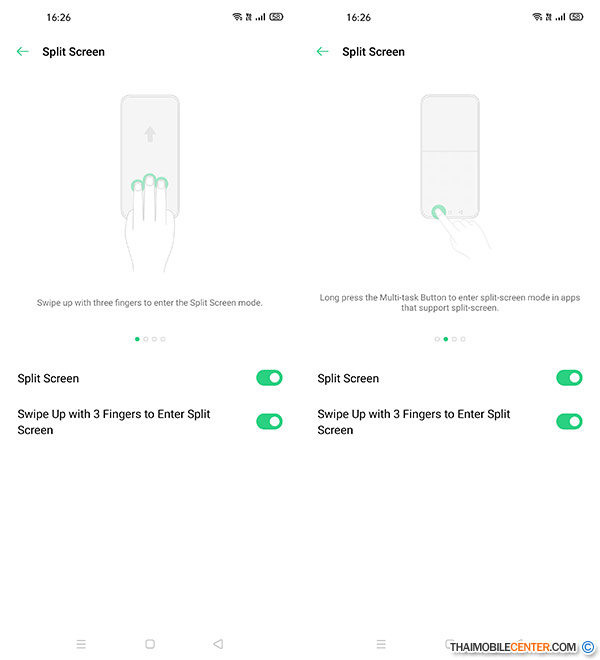
Task: Tap the Split Screen title on left screen
Action: click(73, 52)
